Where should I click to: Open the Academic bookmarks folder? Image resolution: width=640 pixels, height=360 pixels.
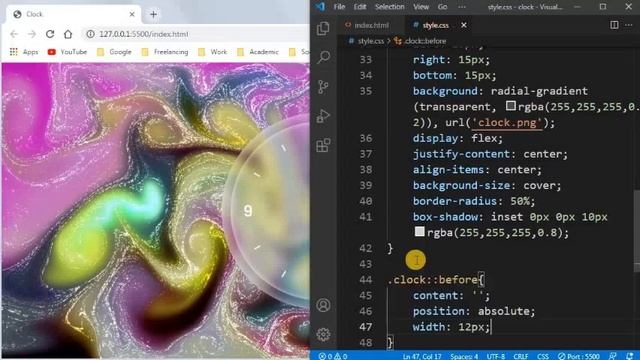258,52
